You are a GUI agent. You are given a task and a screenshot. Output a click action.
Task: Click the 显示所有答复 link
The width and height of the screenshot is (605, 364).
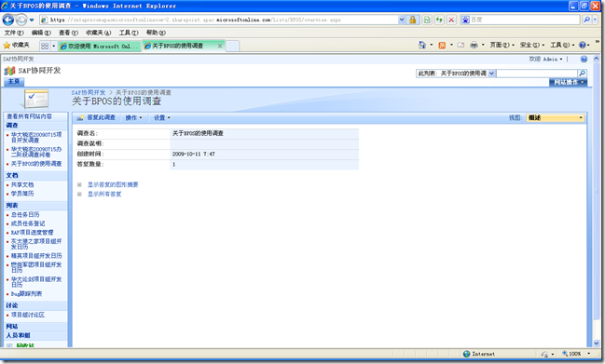click(104, 195)
